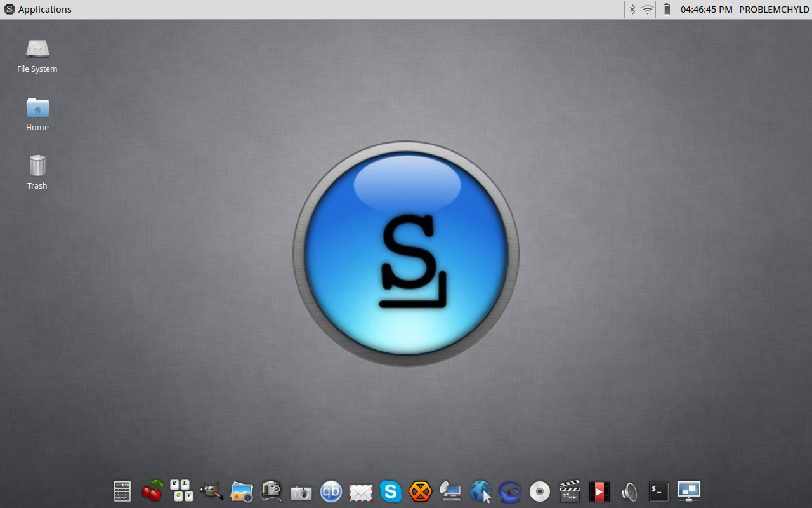Click the clock showing 04:46:45 PM
The width and height of the screenshot is (812, 508).
pyautogui.click(x=706, y=10)
